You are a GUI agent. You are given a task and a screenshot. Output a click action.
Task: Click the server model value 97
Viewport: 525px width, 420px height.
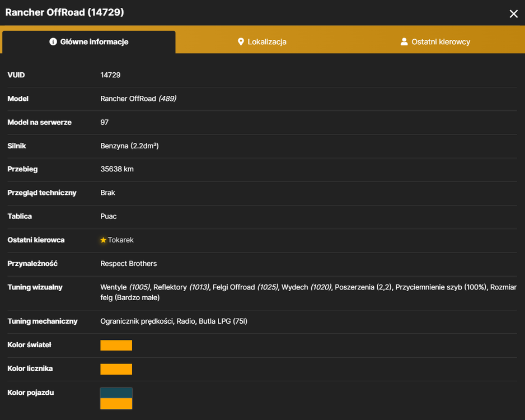[x=105, y=122]
